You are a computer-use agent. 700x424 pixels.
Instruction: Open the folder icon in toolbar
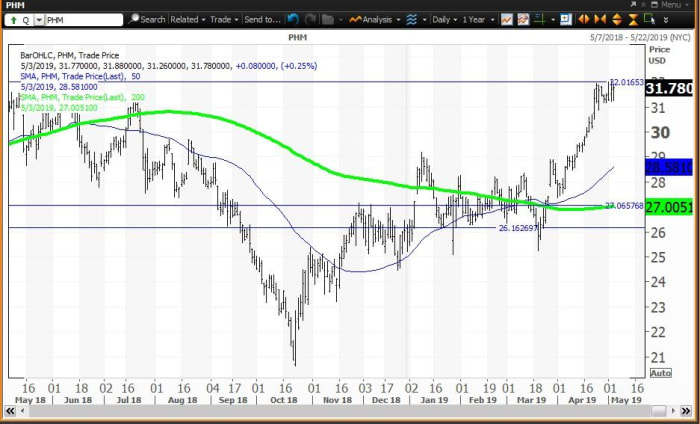[327, 19]
